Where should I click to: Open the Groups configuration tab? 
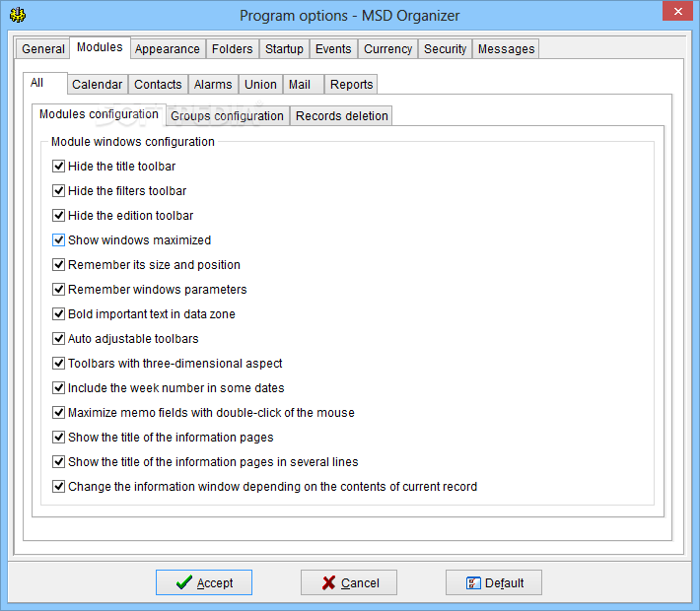pos(227,116)
